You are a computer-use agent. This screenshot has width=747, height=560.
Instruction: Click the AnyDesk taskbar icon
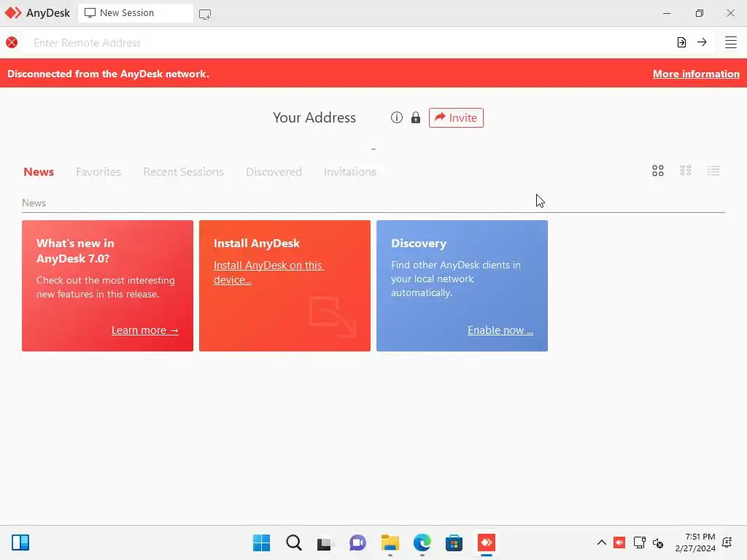point(487,542)
